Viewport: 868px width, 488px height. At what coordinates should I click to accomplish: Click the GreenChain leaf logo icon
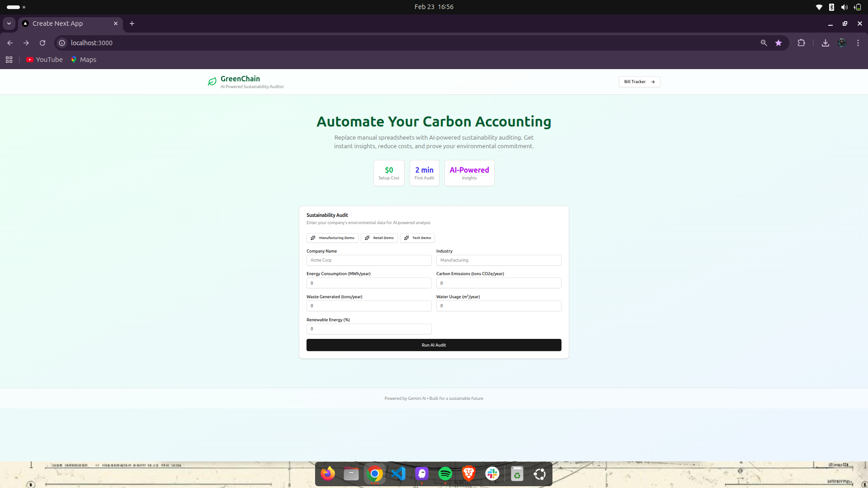tap(212, 82)
